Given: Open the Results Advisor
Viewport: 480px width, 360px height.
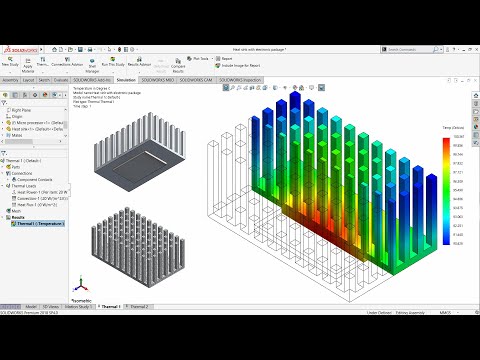Looking at the screenshot, I should pos(139,61).
